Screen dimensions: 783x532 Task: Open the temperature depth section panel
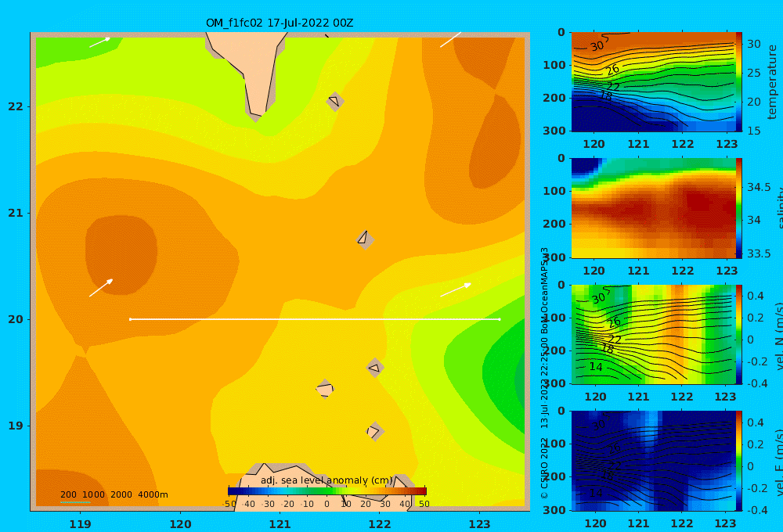[x=653, y=82]
